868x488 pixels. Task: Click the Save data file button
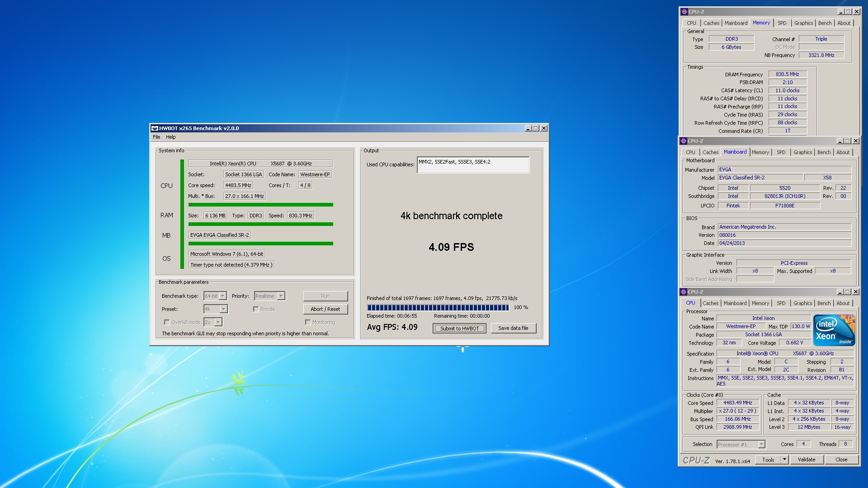coord(513,328)
